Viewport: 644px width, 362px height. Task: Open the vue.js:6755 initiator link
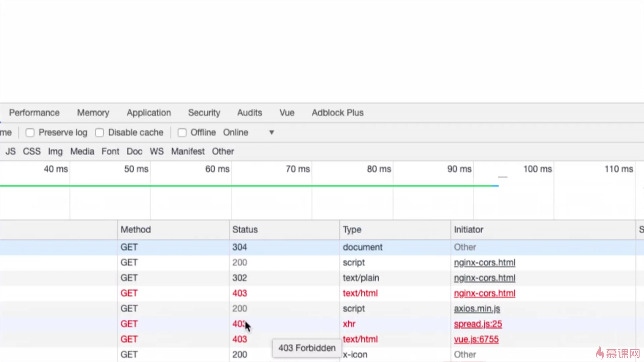click(476, 340)
